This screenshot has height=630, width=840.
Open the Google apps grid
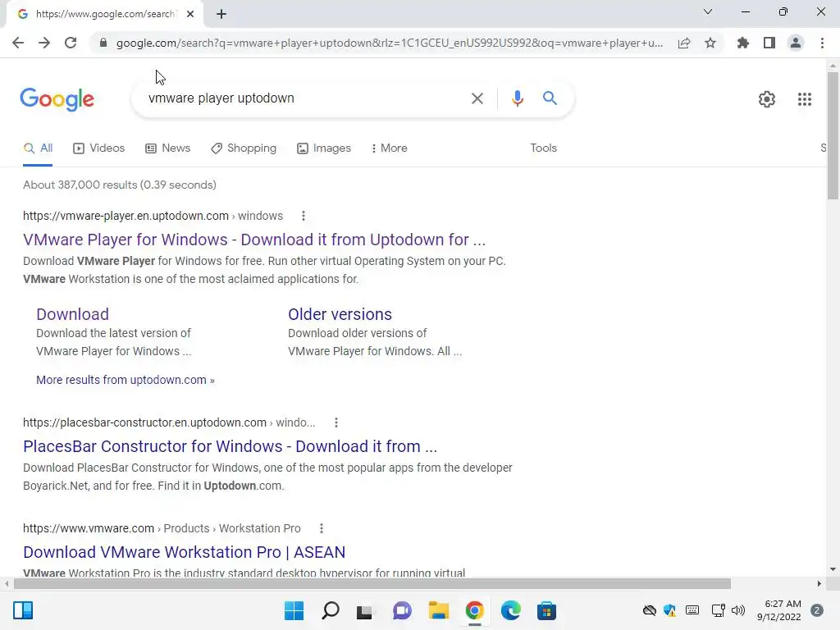tap(805, 99)
